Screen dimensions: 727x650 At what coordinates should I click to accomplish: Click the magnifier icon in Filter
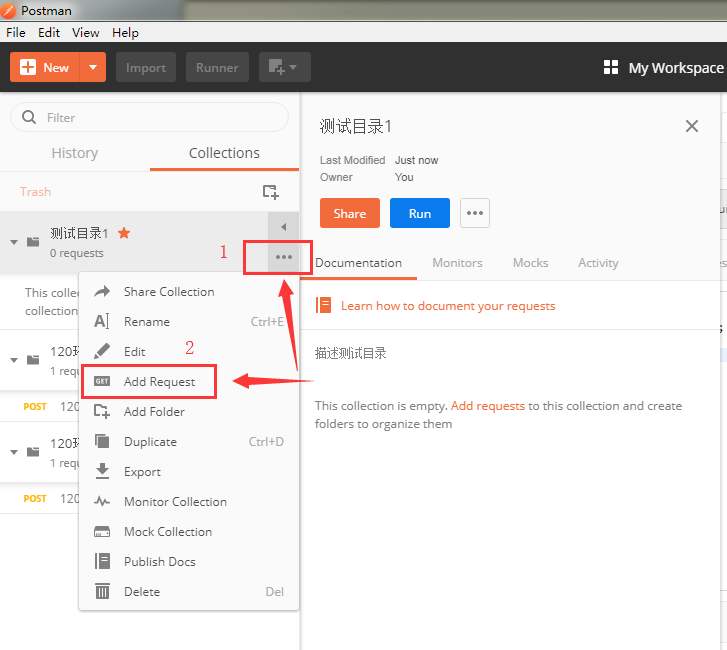pos(29,117)
